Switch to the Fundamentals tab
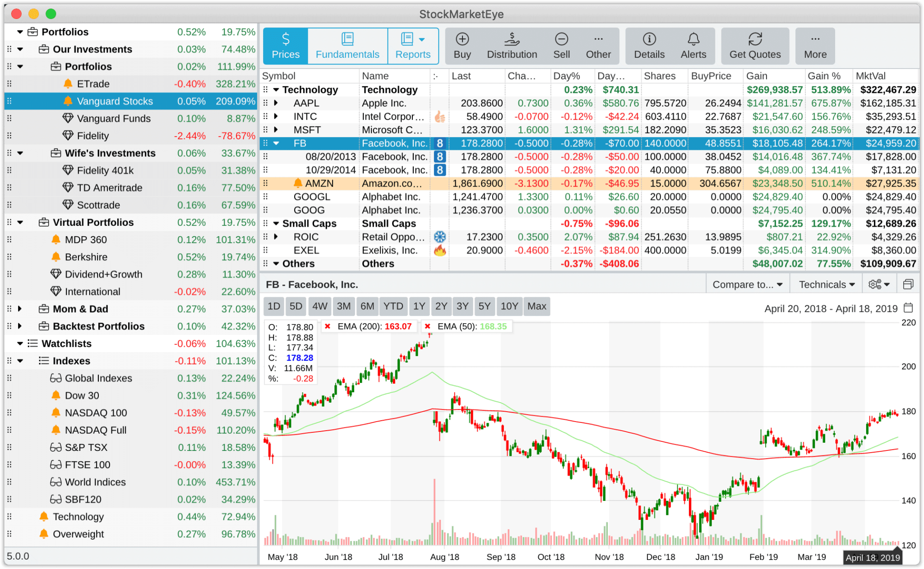Viewport: 924px width, 569px height. coord(347,46)
